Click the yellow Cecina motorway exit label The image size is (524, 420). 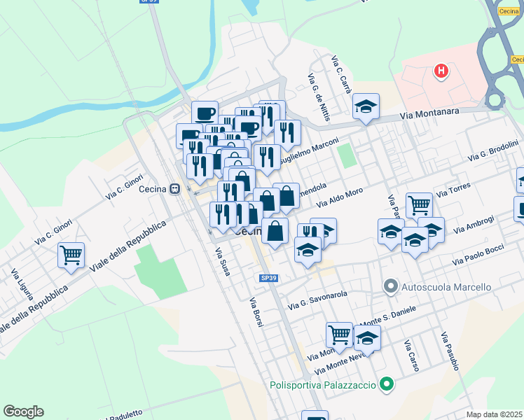tap(509, 11)
